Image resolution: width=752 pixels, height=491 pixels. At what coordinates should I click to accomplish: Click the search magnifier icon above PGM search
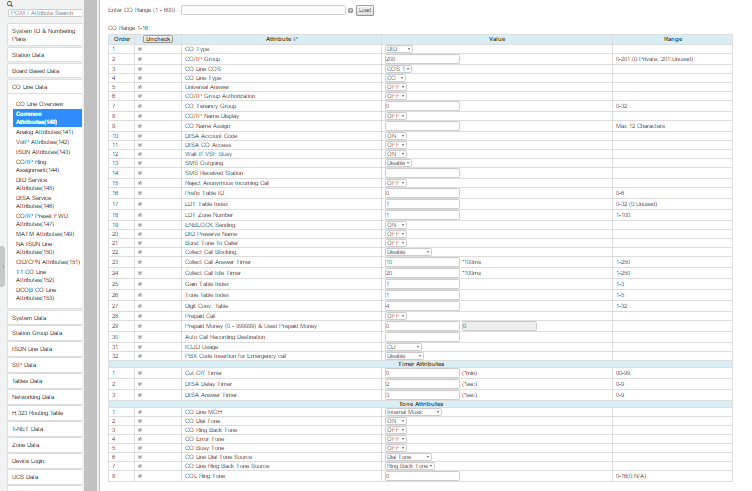click(x=10, y=3)
